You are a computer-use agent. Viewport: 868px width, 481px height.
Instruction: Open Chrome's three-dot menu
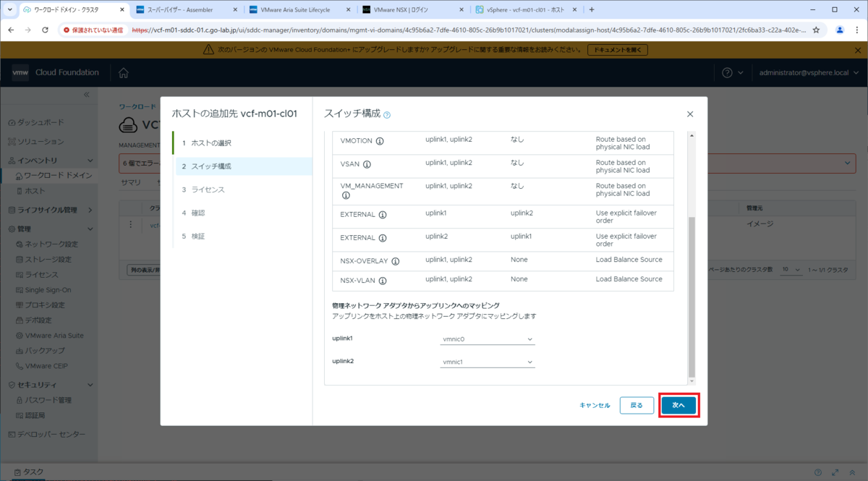[x=857, y=30]
